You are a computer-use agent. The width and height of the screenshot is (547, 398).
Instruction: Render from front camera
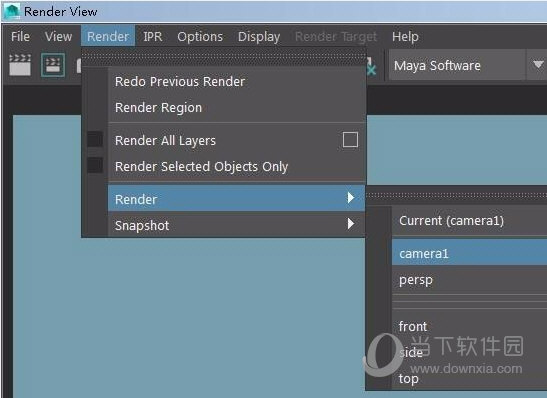[470, 326]
